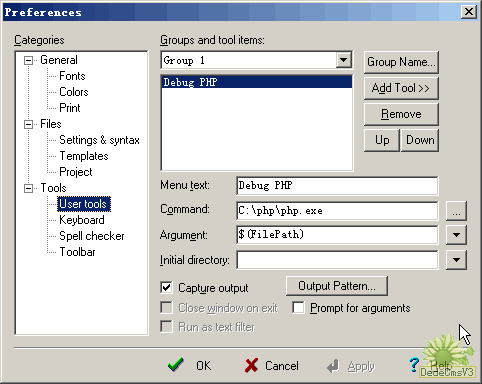Open Settings & syntax category

coord(99,140)
